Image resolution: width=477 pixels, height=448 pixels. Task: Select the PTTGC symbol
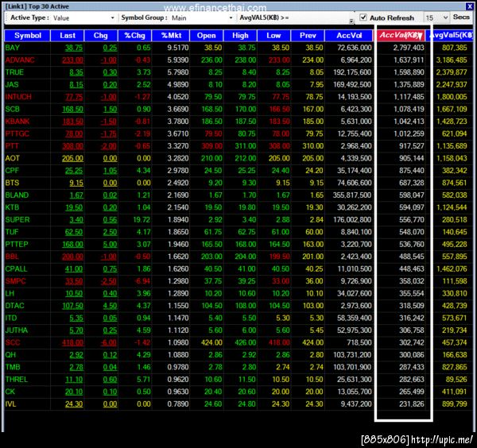[17, 133]
